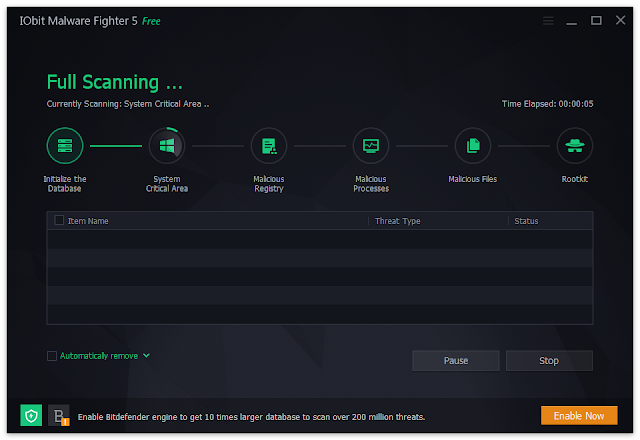The width and height of the screenshot is (640, 440).
Task: Expand the Automatically remove dropdown arrow
Action: click(x=146, y=356)
